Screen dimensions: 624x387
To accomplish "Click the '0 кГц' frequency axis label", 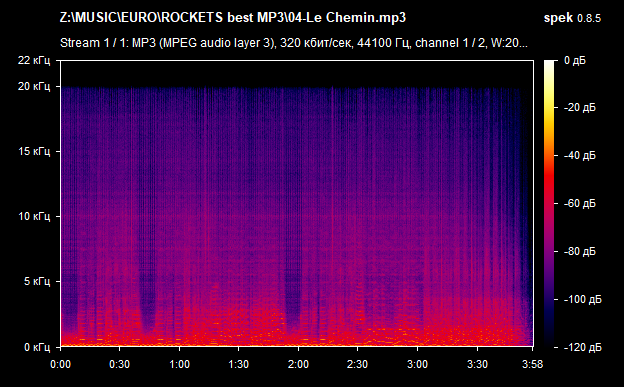I will [37, 347].
